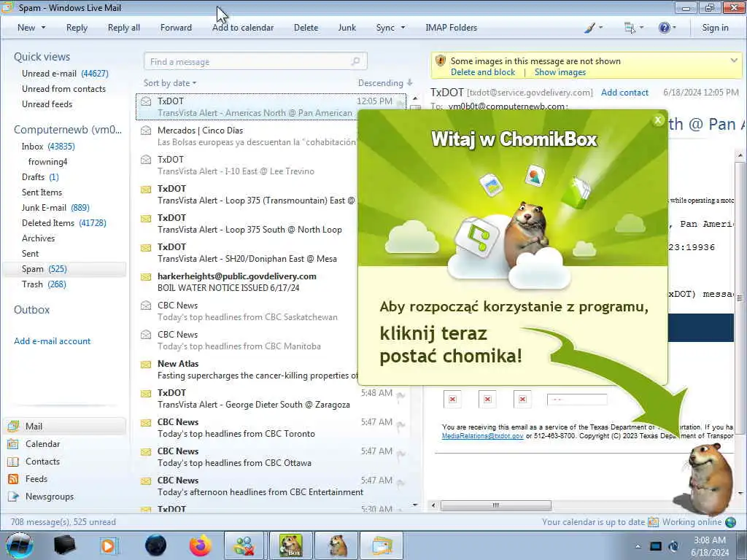Show hidden tray icons arrow
Image resolution: width=747 pixels, height=560 pixels.
[x=638, y=546]
